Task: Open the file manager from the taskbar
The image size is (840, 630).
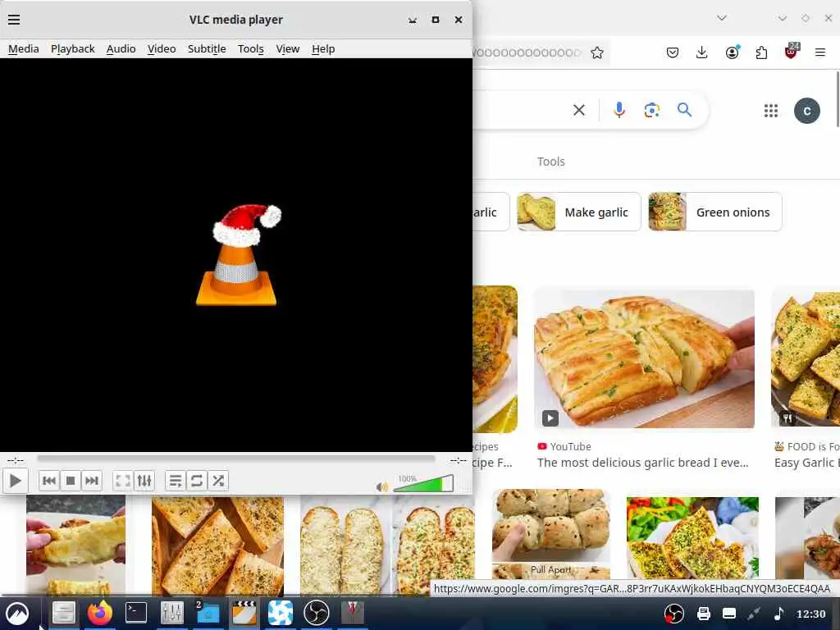Action: coord(63,612)
